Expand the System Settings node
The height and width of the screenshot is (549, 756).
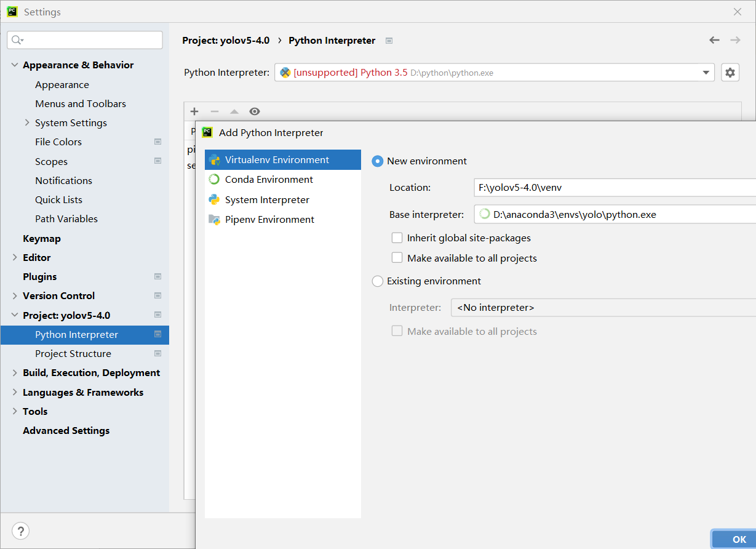tap(27, 122)
